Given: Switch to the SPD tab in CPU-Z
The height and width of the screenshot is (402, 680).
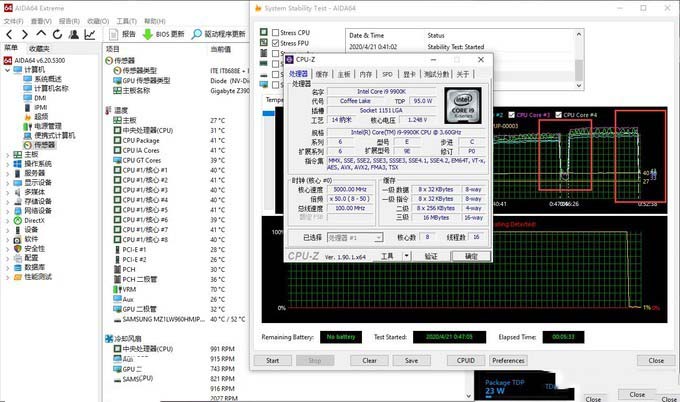Looking at the screenshot, I should (x=387, y=74).
